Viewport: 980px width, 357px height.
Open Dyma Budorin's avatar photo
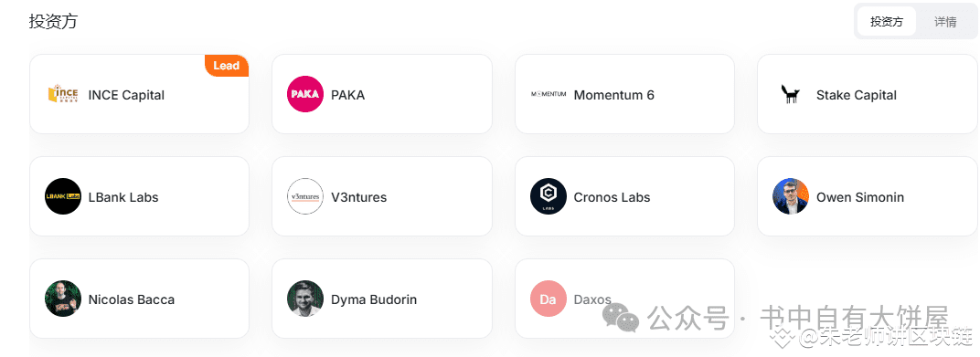pyautogui.click(x=305, y=299)
